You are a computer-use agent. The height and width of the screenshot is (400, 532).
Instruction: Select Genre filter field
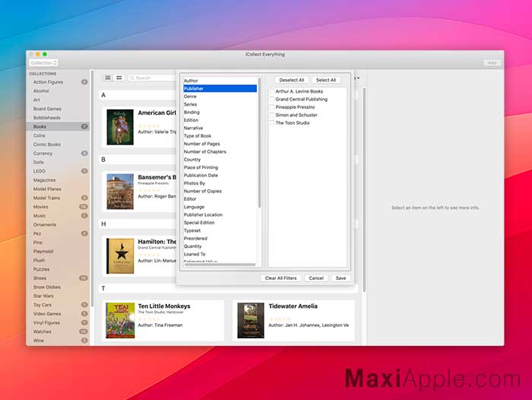click(220, 97)
